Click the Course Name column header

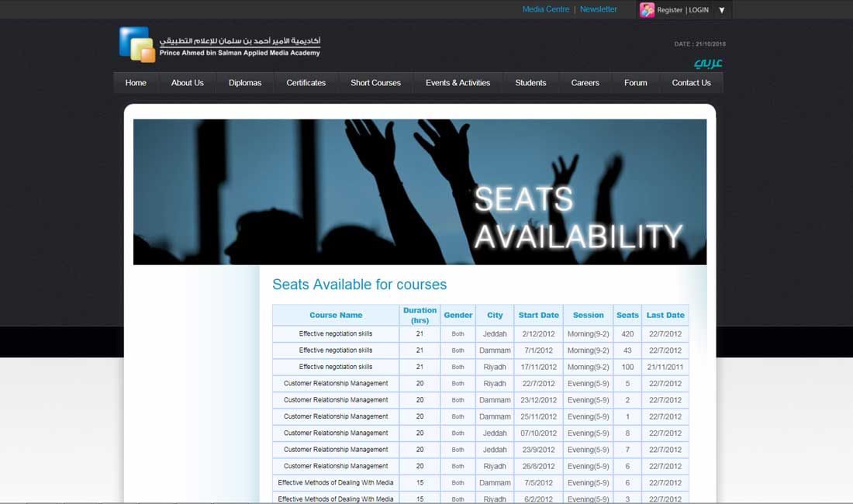pyautogui.click(x=336, y=316)
